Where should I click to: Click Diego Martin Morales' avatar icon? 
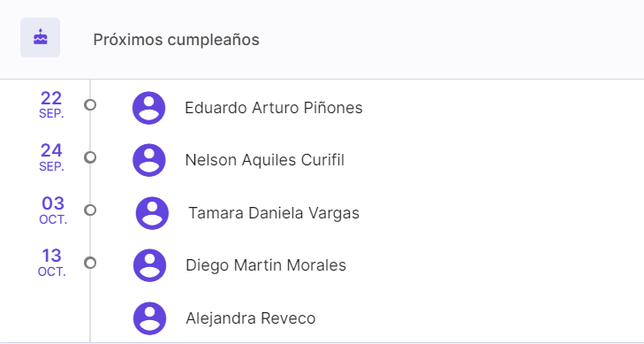(149, 265)
